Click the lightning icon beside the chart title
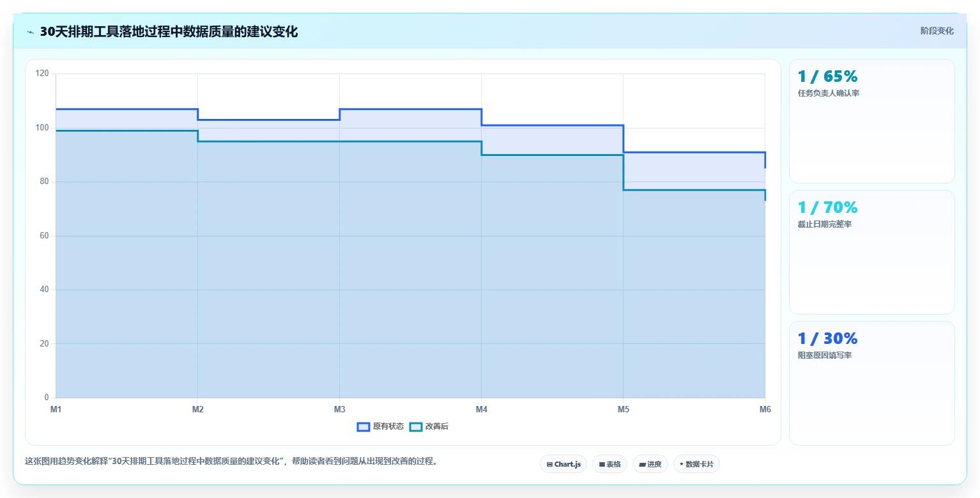This screenshot has width=980, height=498. click(x=30, y=32)
